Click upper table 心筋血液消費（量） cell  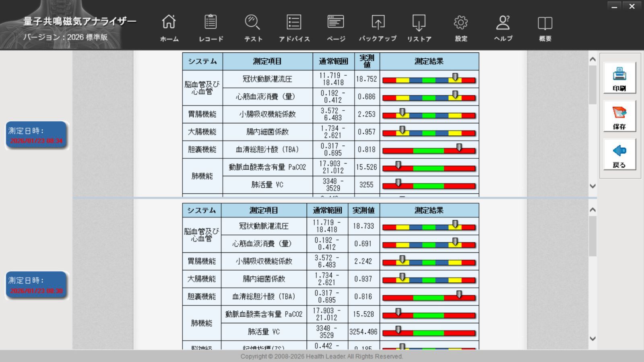[267, 97]
